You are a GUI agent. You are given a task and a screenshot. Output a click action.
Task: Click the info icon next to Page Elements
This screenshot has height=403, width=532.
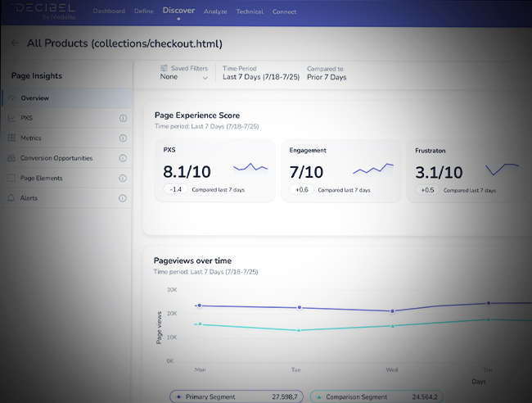point(123,178)
